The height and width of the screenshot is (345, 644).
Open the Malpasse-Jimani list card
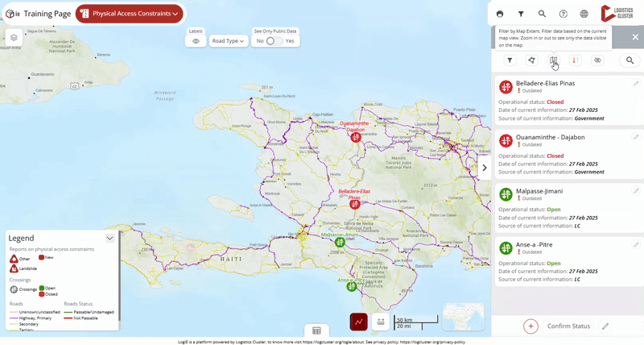(x=569, y=208)
